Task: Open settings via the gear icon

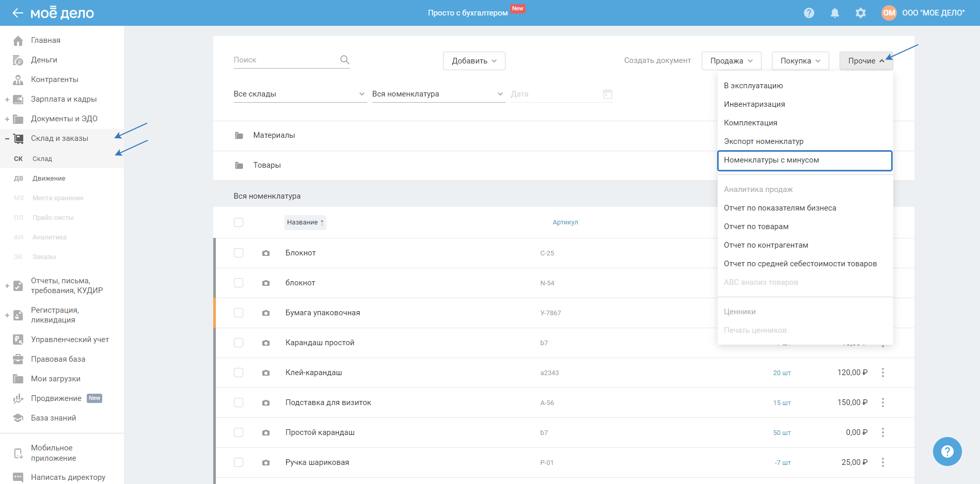Action: tap(860, 13)
